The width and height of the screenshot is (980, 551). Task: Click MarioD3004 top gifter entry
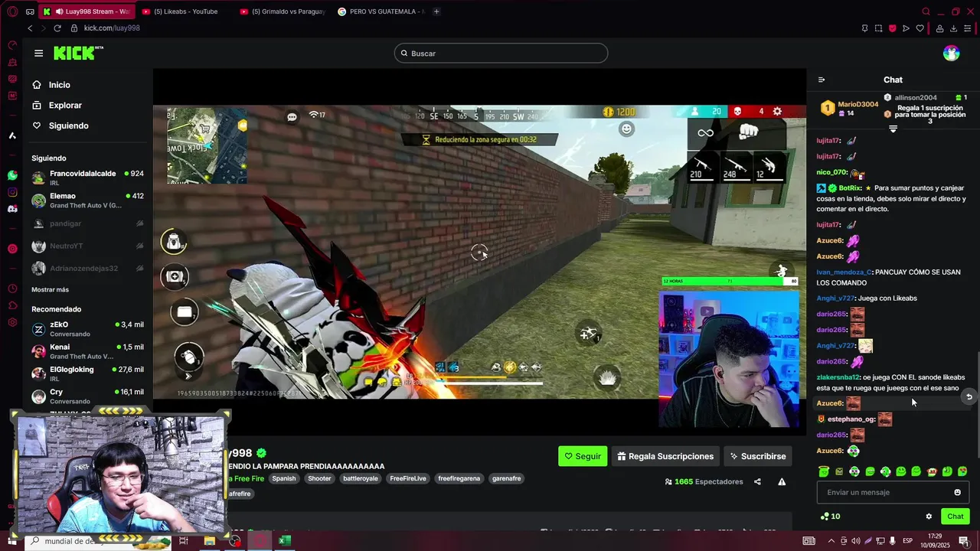coord(849,108)
